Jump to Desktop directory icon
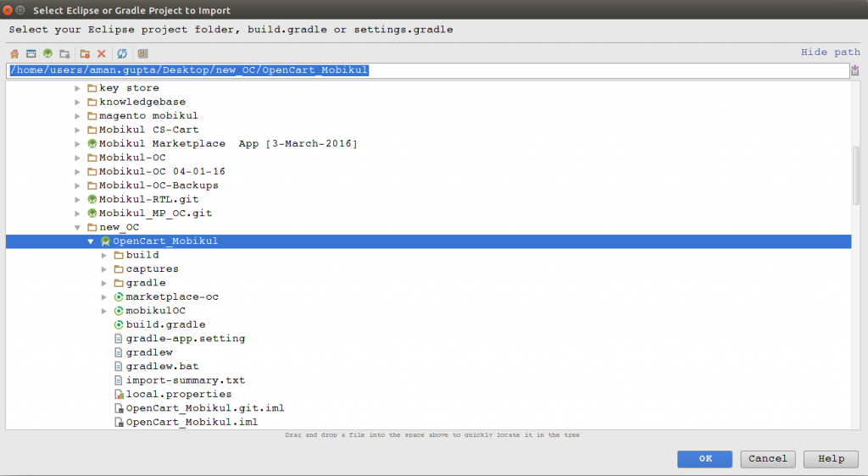This screenshot has width=868, height=476. [31, 53]
